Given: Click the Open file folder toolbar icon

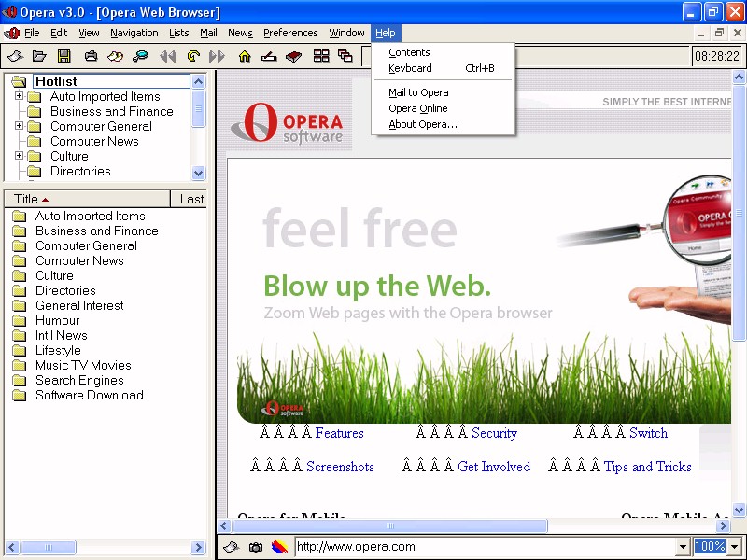Looking at the screenshot, I should pyautogui.click(x=39, y=56).
